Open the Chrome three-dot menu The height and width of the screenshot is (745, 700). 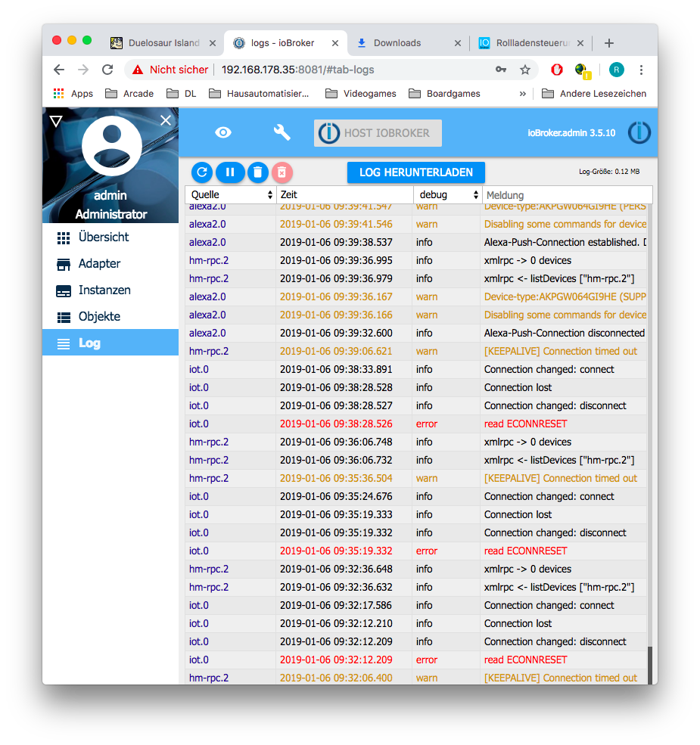click(641, 70)
